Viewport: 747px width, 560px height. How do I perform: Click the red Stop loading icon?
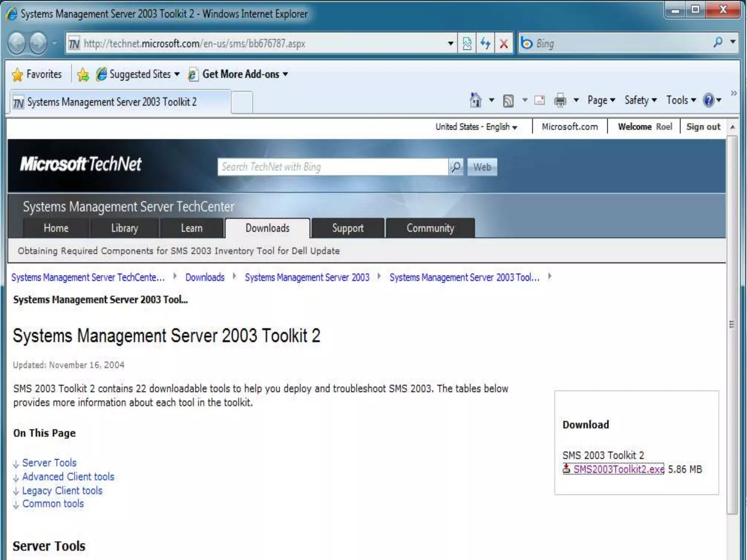(x=504, y=44)
